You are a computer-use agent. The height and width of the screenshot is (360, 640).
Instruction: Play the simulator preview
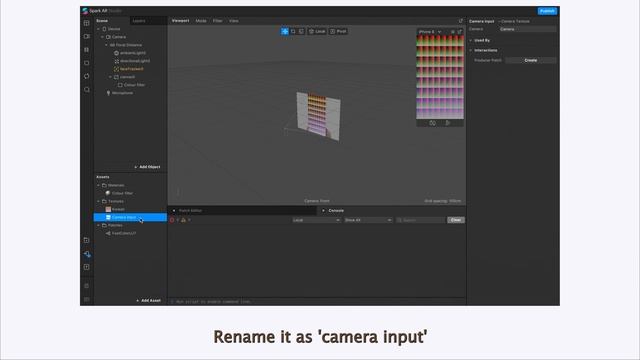pyautogui.click(x=448, y=123)
